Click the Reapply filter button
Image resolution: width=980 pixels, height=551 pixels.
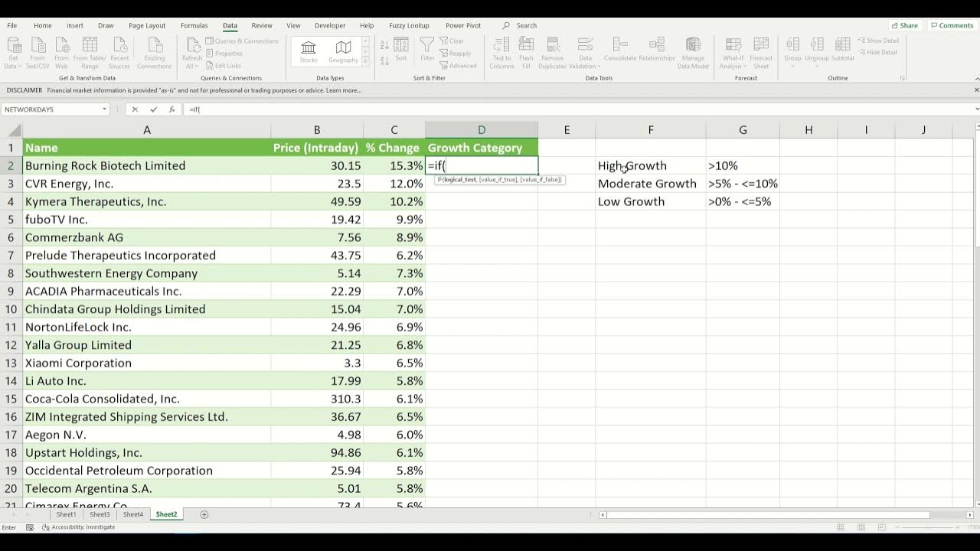coord(456,54)
